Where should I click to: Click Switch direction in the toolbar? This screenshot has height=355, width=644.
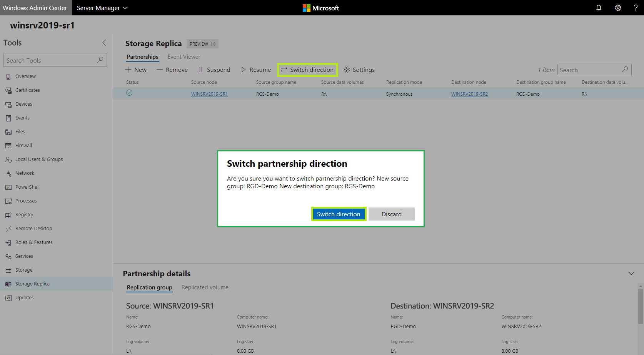[307, 70]
